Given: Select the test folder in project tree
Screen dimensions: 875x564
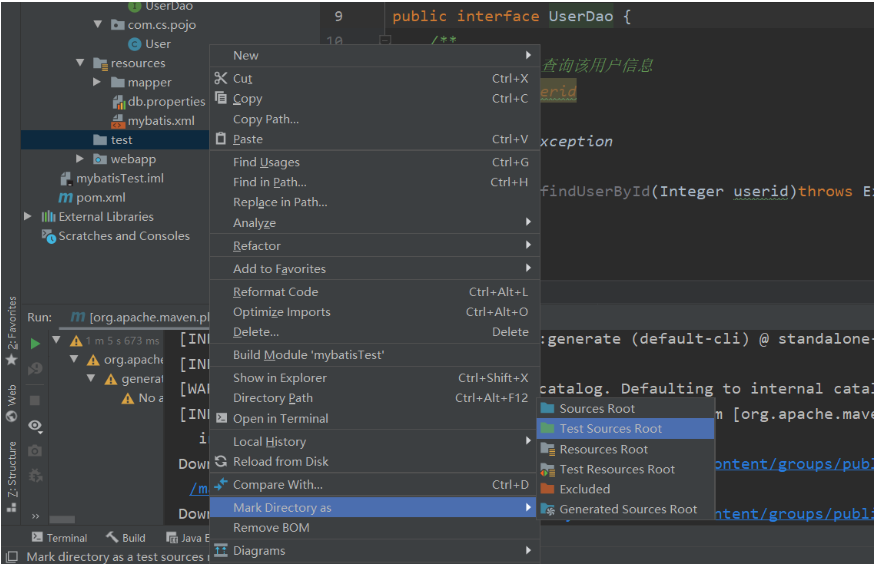Looking at the screenshot, I should click(115, 139).
